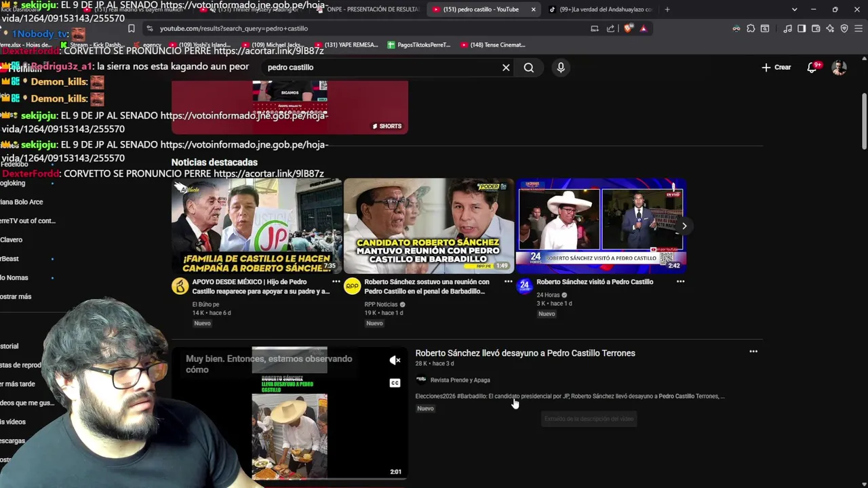Click the Crear button

tap(776, 67)
